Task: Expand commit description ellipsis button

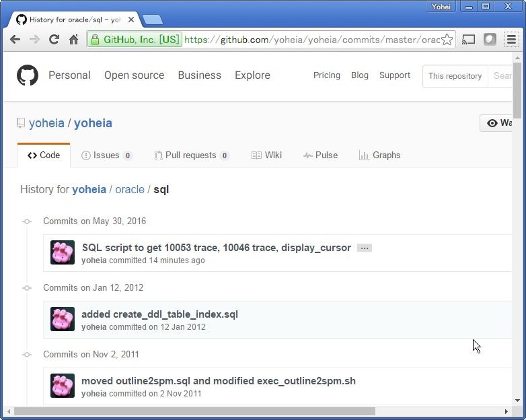Action: pos(365,248)
